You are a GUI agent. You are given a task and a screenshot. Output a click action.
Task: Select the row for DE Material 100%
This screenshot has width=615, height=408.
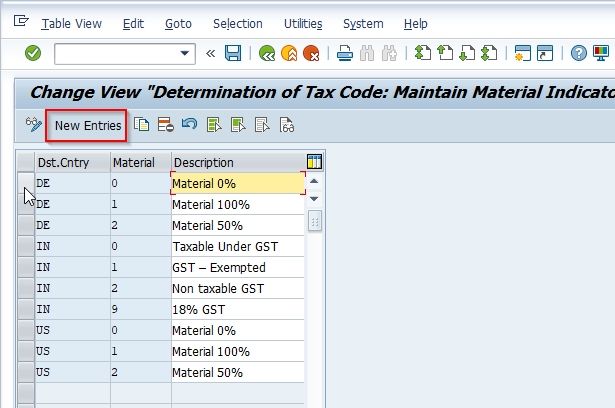coord(26,204)
